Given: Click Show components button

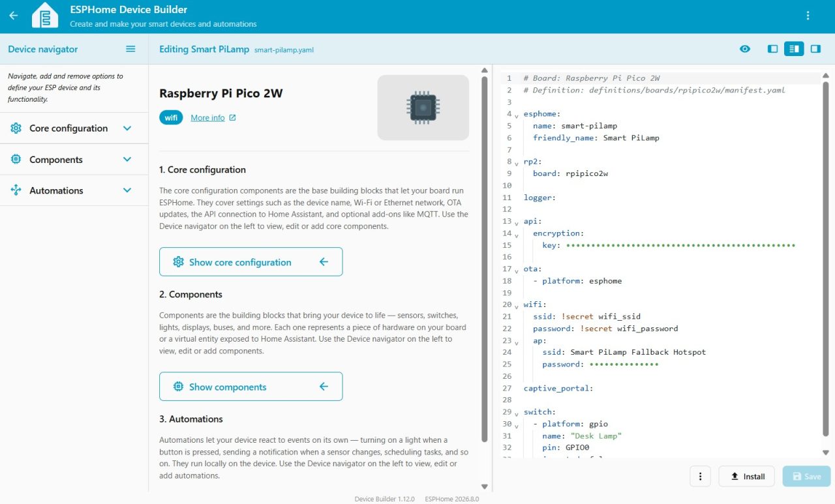Looking at the screenshot, I should click(250, 387).
